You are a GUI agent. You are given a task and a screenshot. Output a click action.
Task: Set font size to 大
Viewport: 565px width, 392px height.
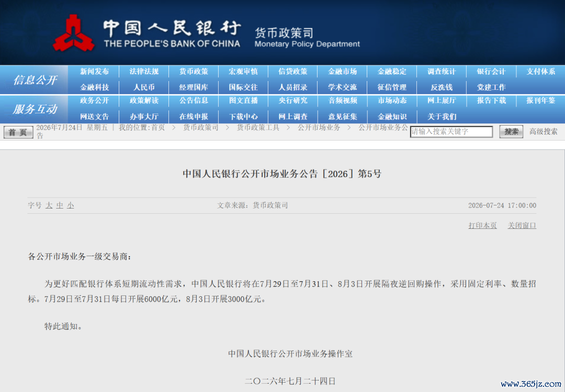(x=49, y=205)
